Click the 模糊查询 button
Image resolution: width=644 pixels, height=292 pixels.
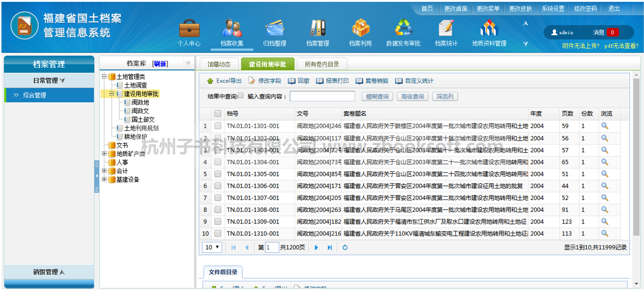[377, 96]
